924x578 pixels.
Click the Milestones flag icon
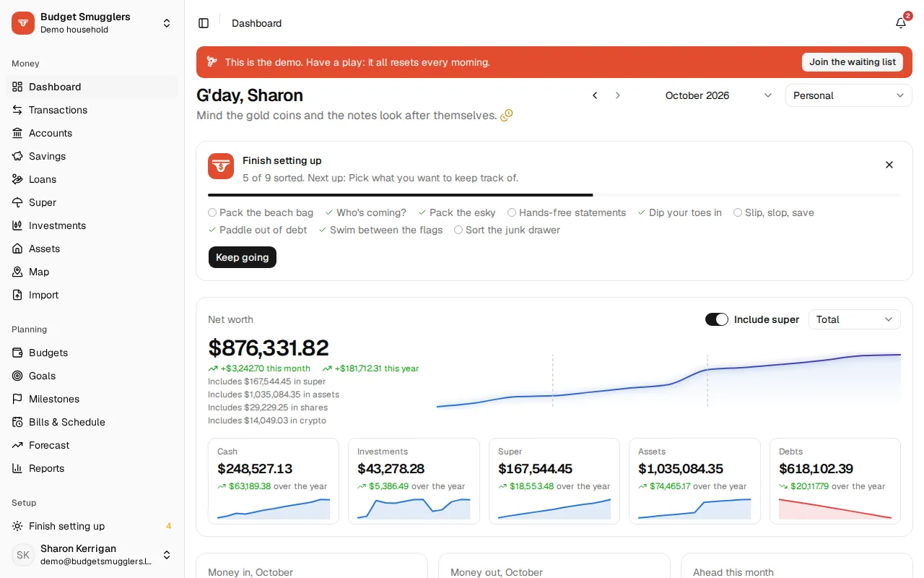[x=17, y=399]
